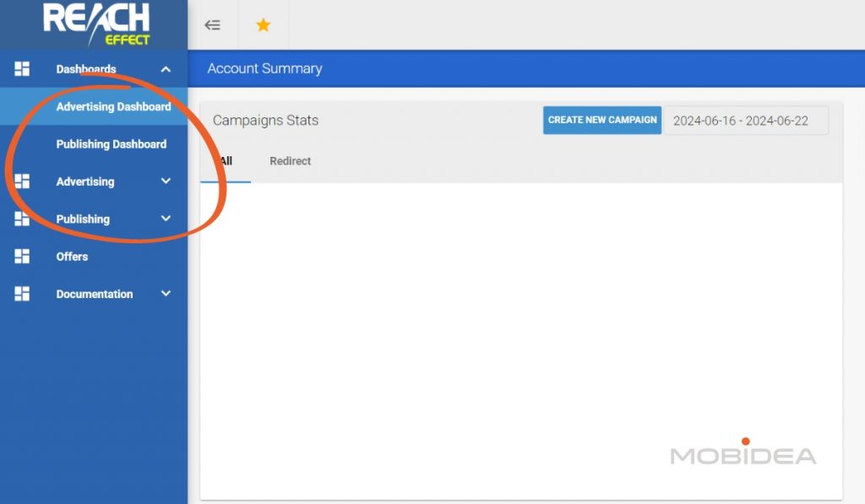Open the Advertising Dashboard menu item
The image size is (865, 504).
pos(113,107)
